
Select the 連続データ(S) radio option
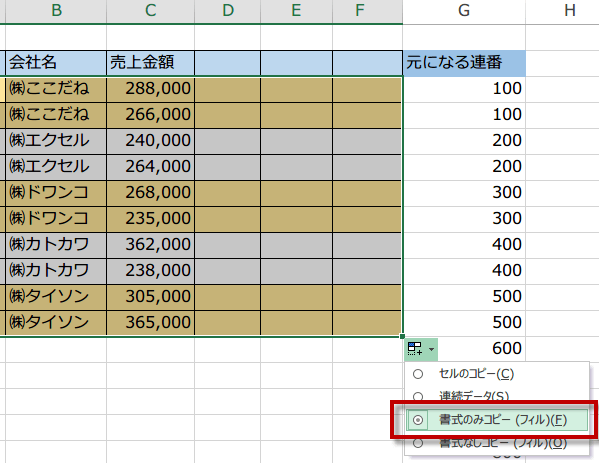point(496,396)
